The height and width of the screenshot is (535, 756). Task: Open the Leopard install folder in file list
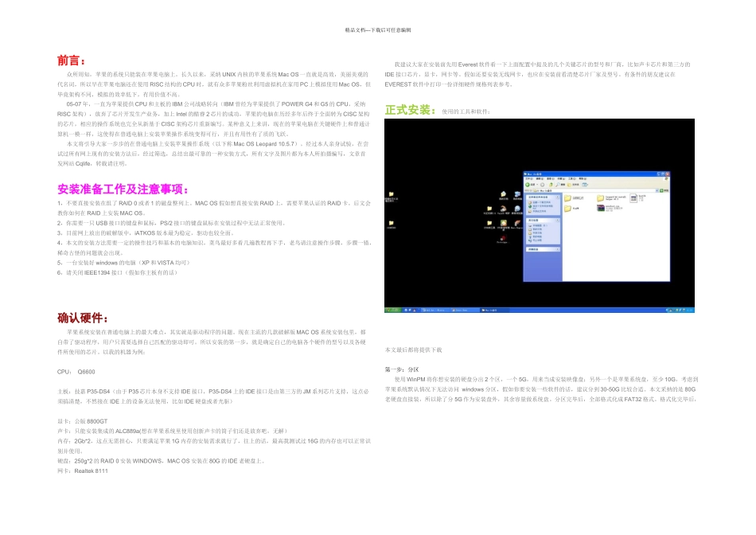(601, 197)
